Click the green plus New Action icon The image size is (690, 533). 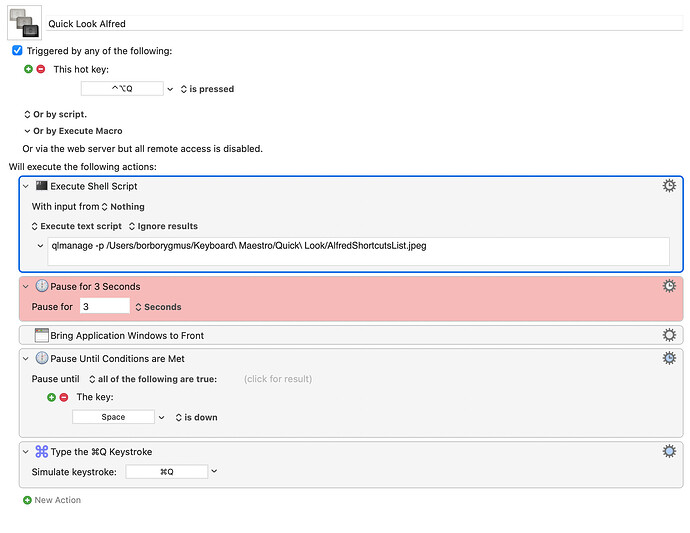point(27,500)
